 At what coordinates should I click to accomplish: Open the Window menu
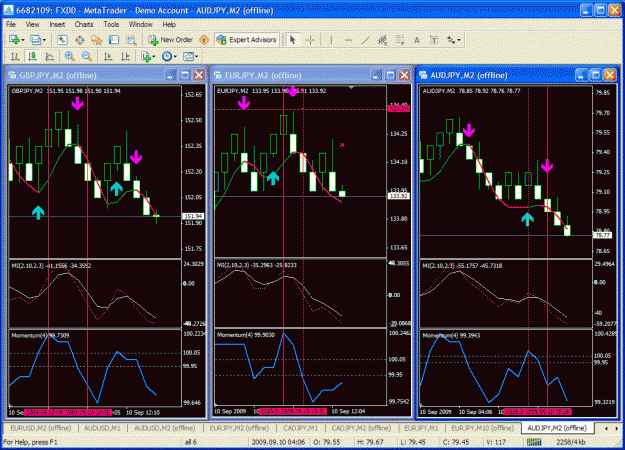click(140, 24)
